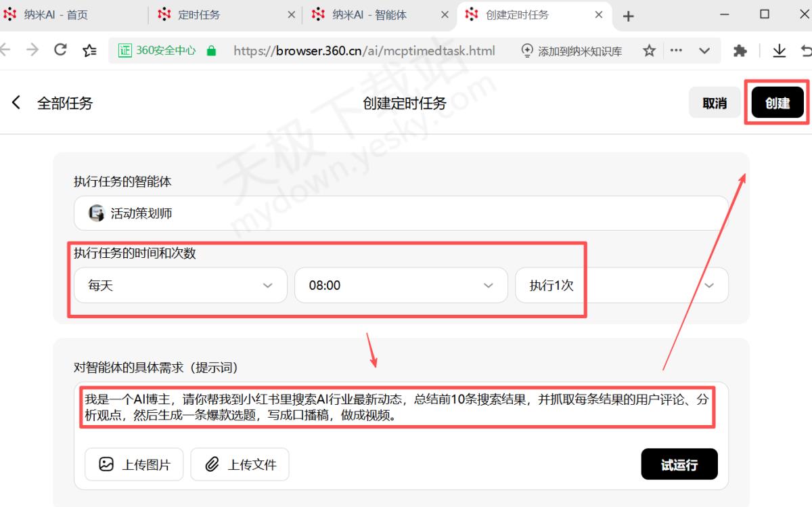Expand the 执行1次 count dropdown
This screenshot has width=812, height=507.
click(x=621, y=286)
